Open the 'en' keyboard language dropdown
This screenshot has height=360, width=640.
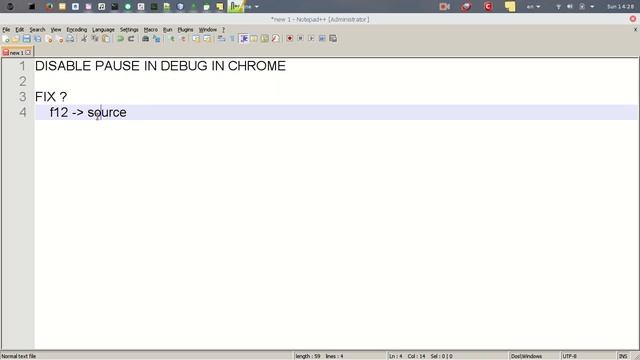point(533,7)
